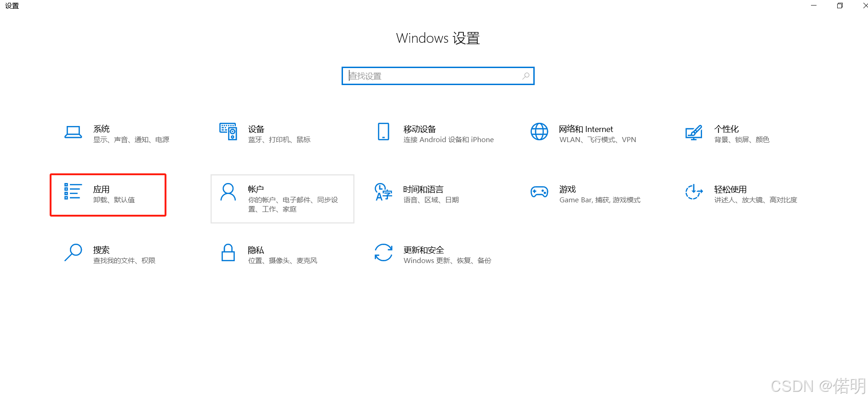Open the 轻松使用 settings title
This screenshot has height=401, width=868.
point(731,189)
